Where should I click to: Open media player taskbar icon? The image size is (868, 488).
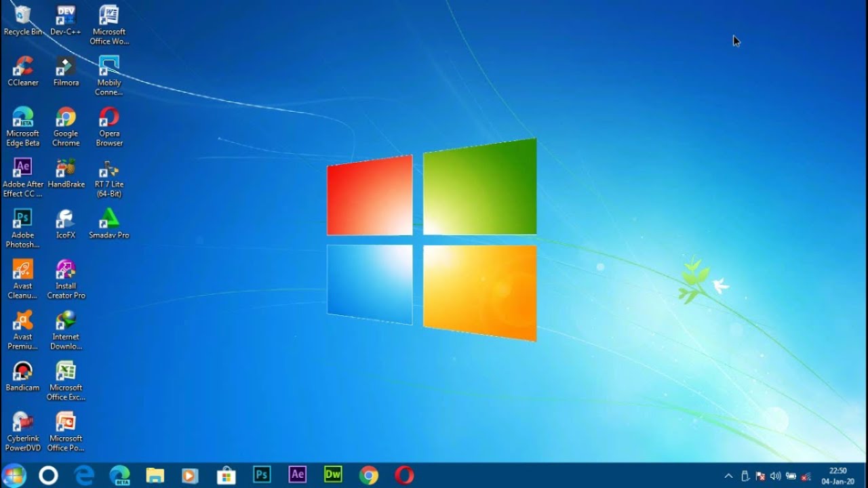191,475
